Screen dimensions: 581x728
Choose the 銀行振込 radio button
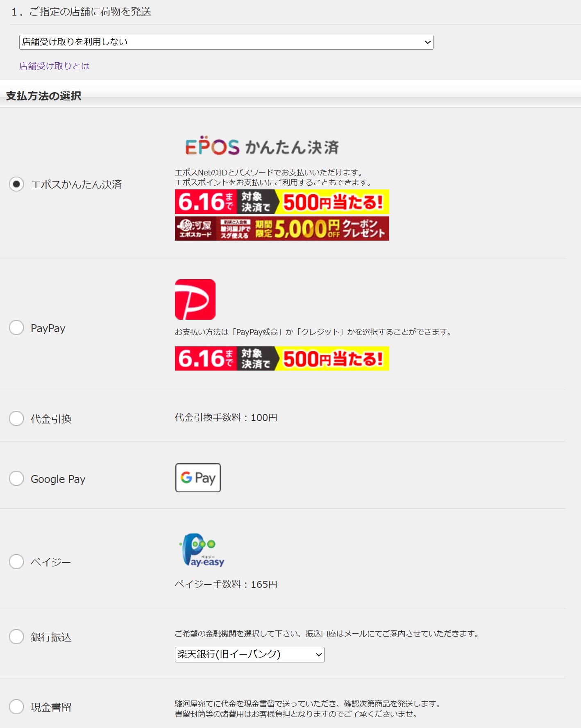pos(16,637)
